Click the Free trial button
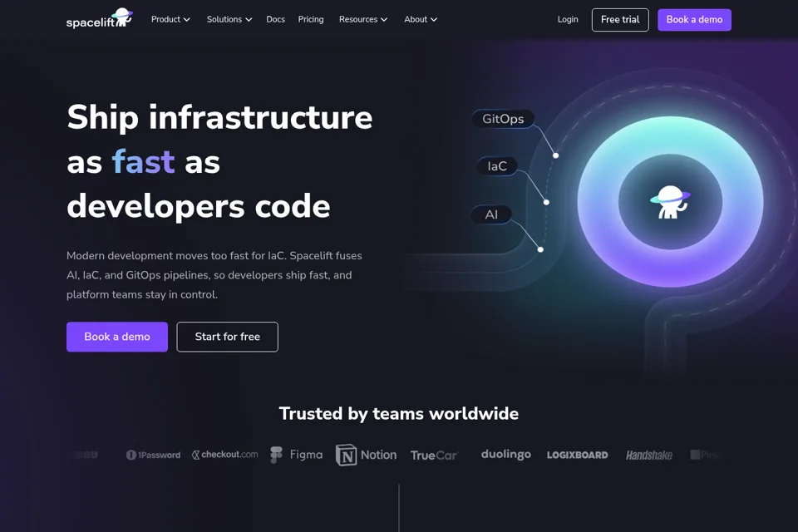The image size is (798, 532). [x=620, y=20]
